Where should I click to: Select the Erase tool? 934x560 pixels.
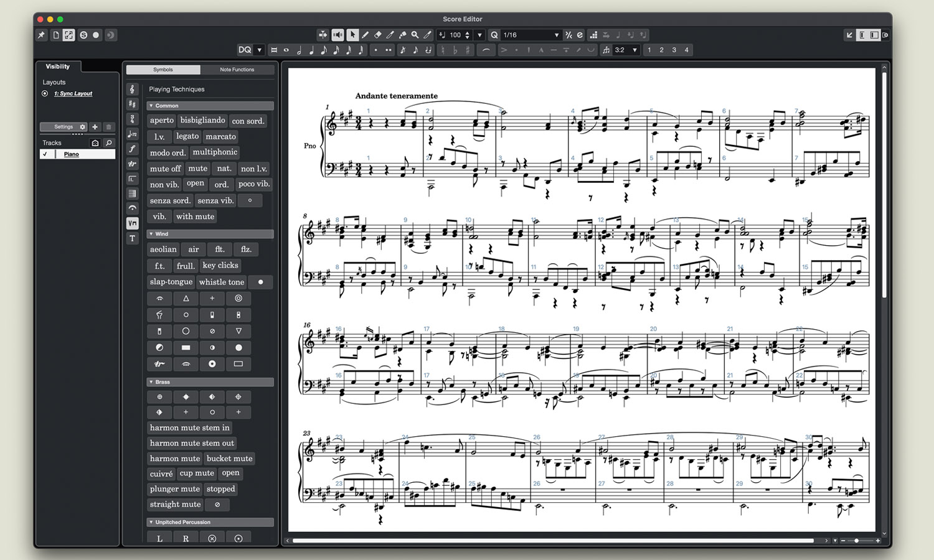377,35
